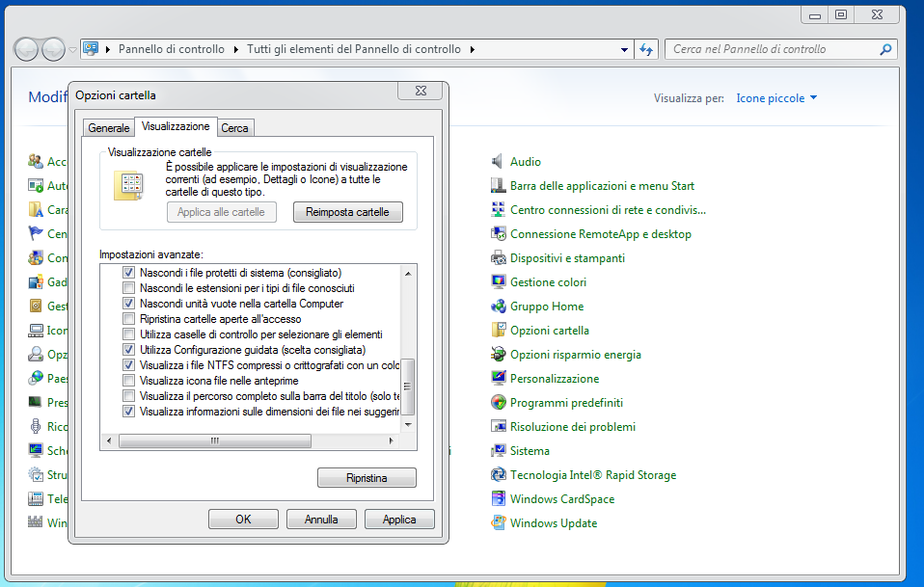Click the Audio speaker icon
This screenshot has width=924, height=587.
(x=499, y=162)
